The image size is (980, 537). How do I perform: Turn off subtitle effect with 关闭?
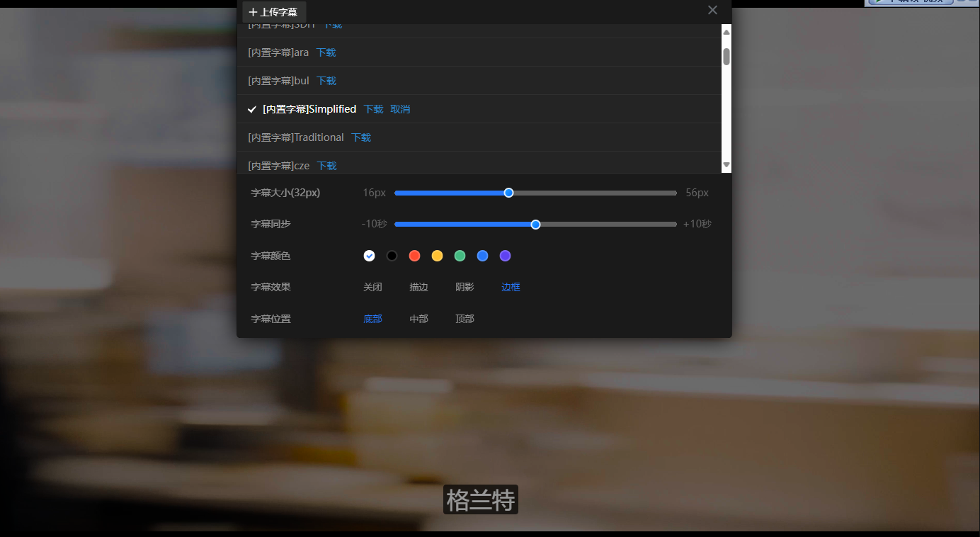372,287
